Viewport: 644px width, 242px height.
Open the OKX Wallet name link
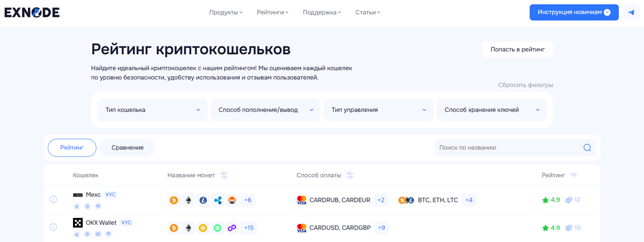coord(101,222)
